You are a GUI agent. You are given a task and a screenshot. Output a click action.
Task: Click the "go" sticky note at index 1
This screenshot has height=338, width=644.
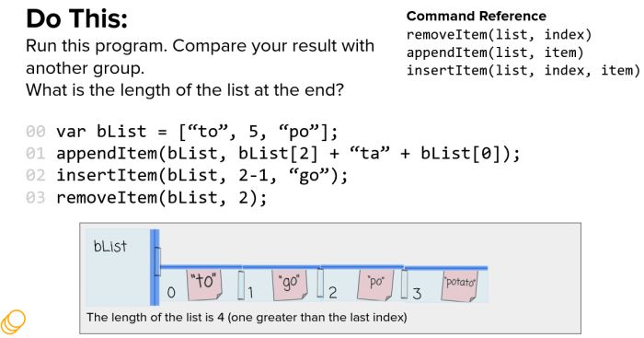tap(290, 285)
